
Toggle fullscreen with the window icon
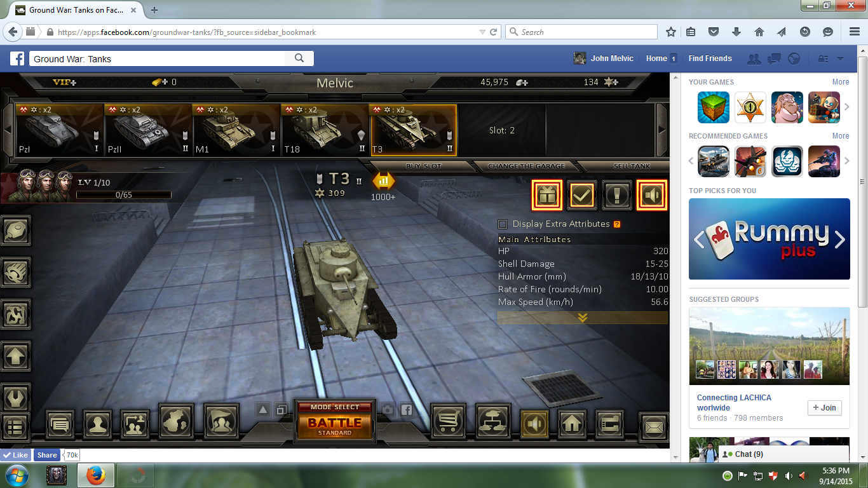[282, 410]
